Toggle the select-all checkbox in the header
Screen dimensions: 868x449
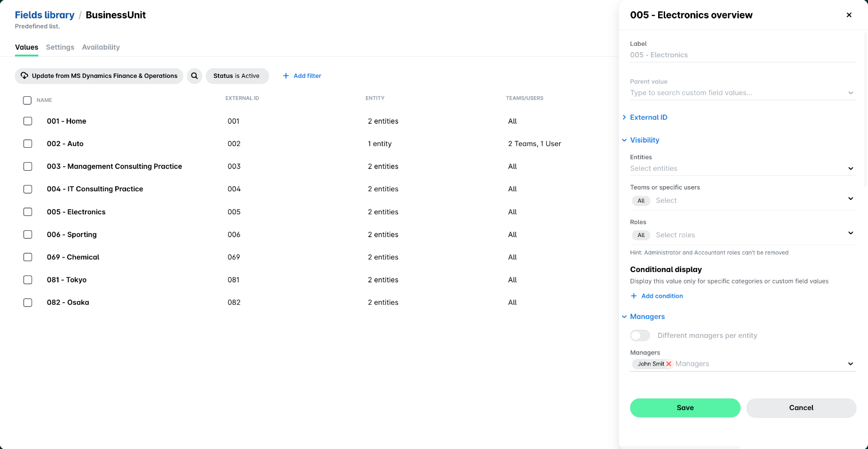(x=27, y=100)
